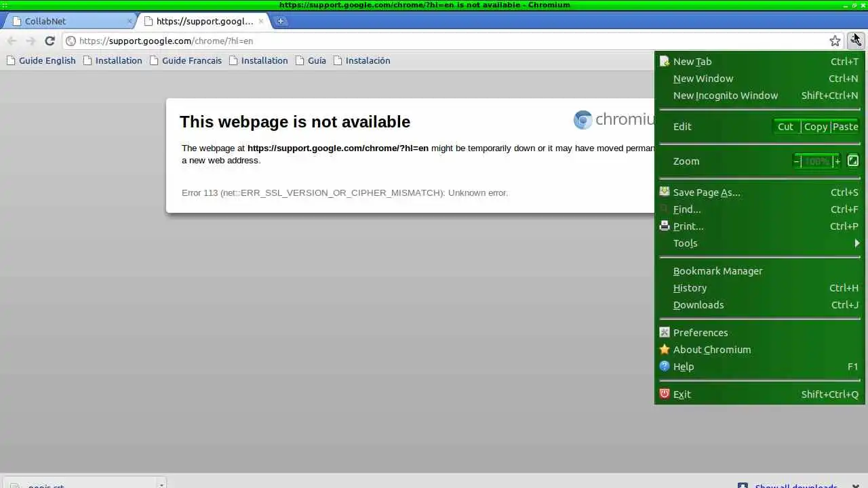Image resolution: width=868 pixels, height=488 pixels.
Task: Click the Error 113 message text
Action: tap(344, 193)
